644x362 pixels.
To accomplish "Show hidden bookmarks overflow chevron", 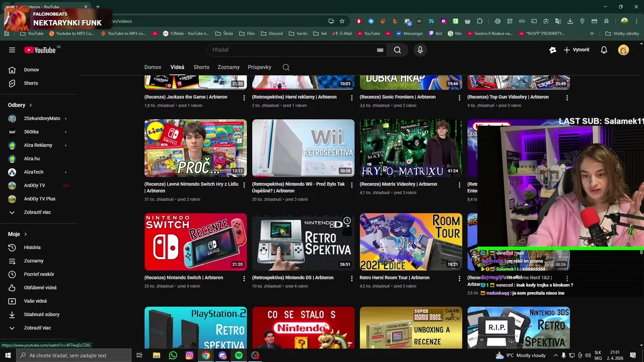I will tap(592, 34).
